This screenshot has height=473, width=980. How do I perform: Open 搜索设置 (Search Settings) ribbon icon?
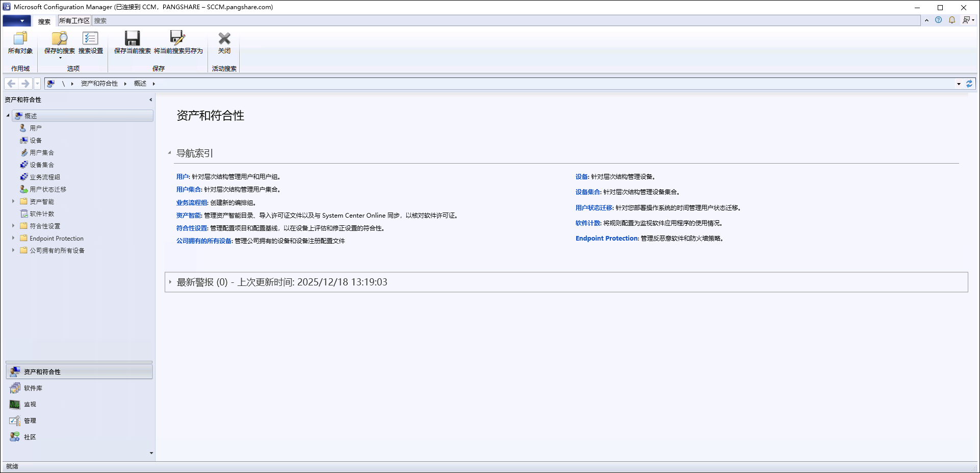(91, 42)
